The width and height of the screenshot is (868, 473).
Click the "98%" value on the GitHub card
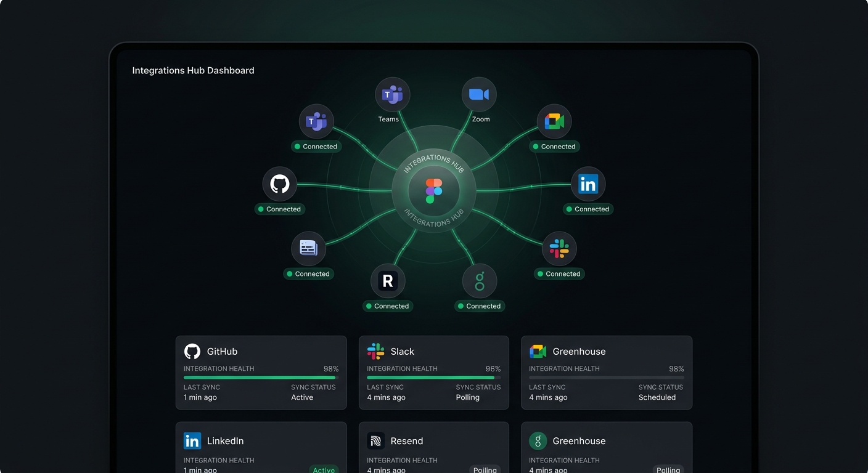(331, 369)
